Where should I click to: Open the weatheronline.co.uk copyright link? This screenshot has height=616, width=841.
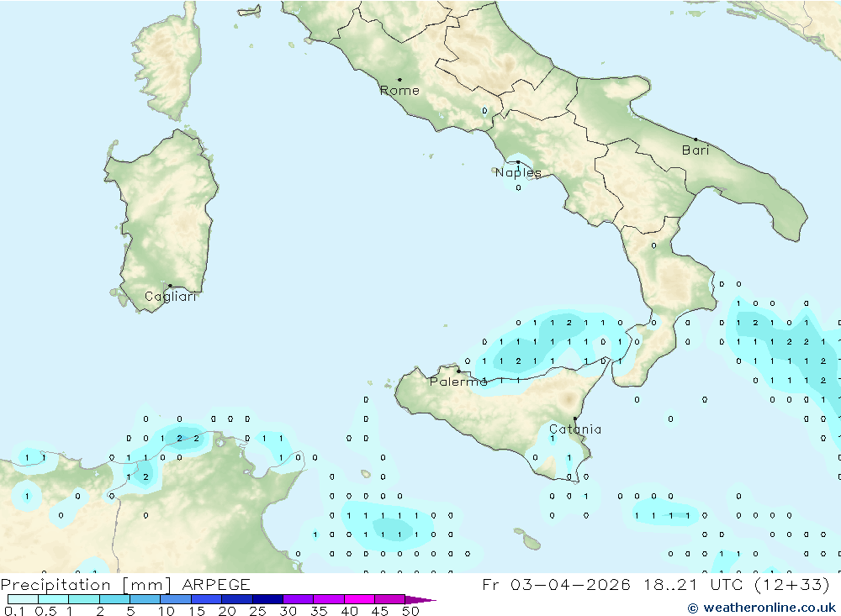(762, 608)
